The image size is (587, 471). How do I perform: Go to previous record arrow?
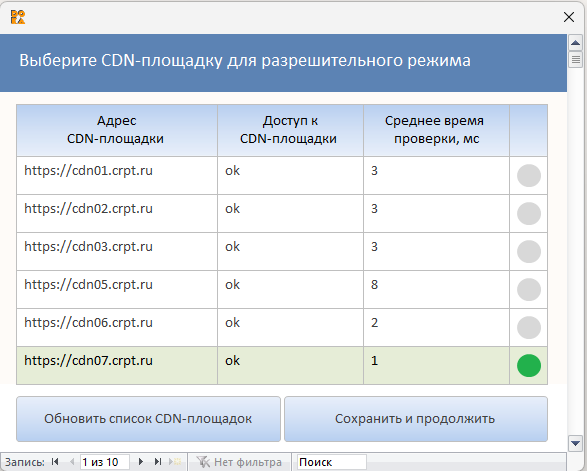72,462
